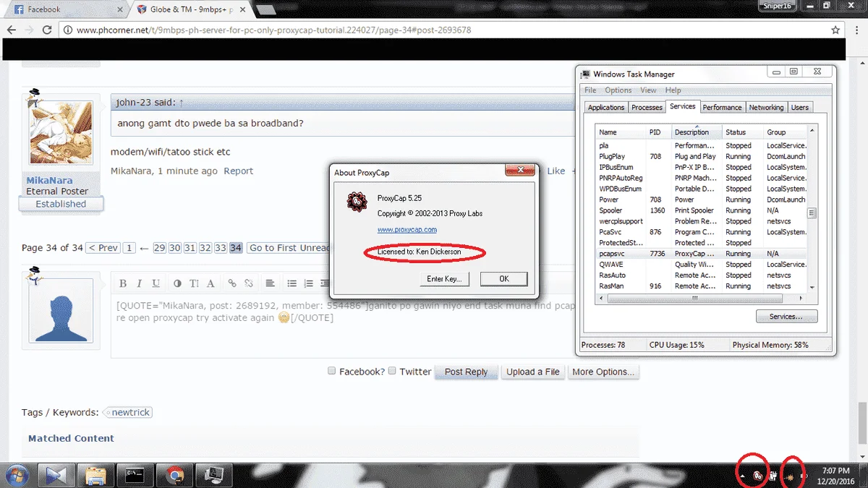Switch to the Facebook browser tab
Viewport: 868px width, 488px height.
tap(64, 9)
